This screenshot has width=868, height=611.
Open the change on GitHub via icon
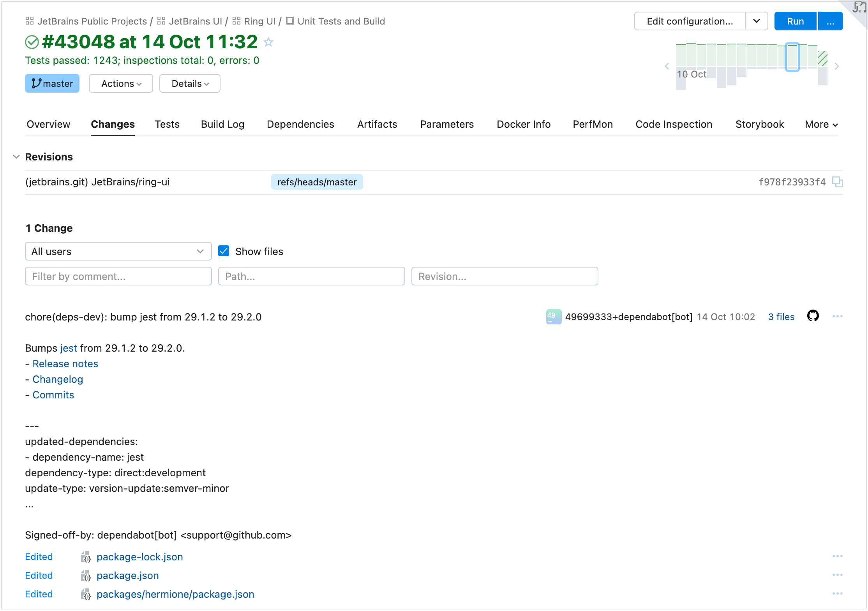(x=813, y=316)
